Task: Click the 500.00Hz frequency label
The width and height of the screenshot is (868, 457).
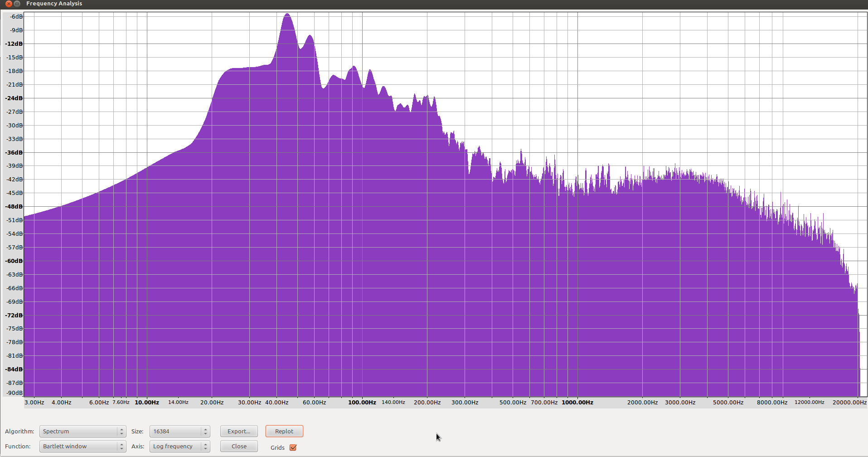Action: tap(513, 402)
